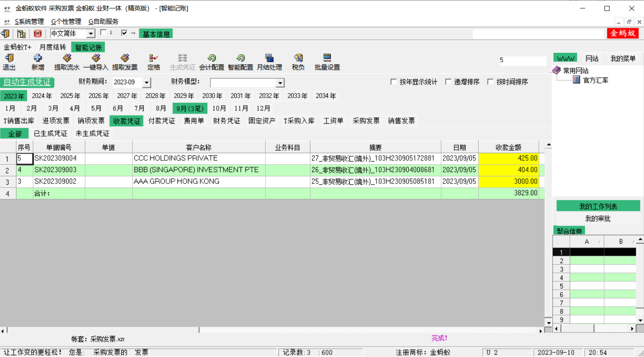Screen dimensions: 644x357
Task: Open the G自助服务 menu
Action: pyautogui.click(x=103, y=21)
